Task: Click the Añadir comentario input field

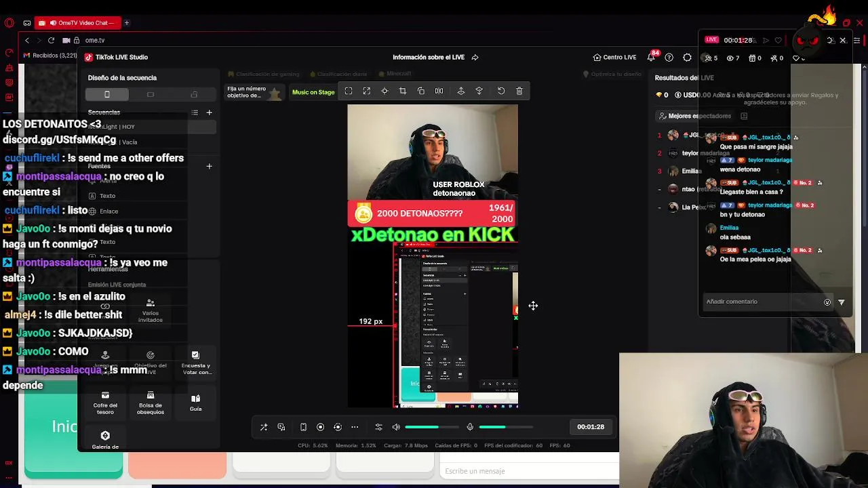Action: point(761,302)
